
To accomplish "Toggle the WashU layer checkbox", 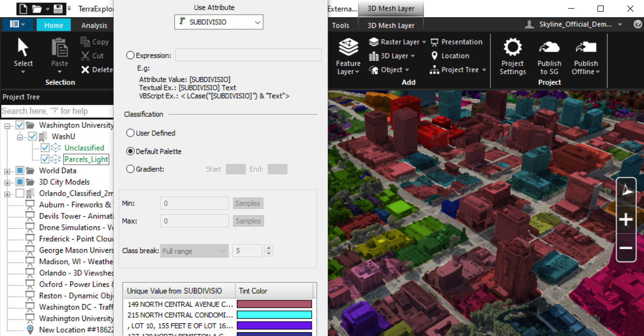I will click(33, 136).
